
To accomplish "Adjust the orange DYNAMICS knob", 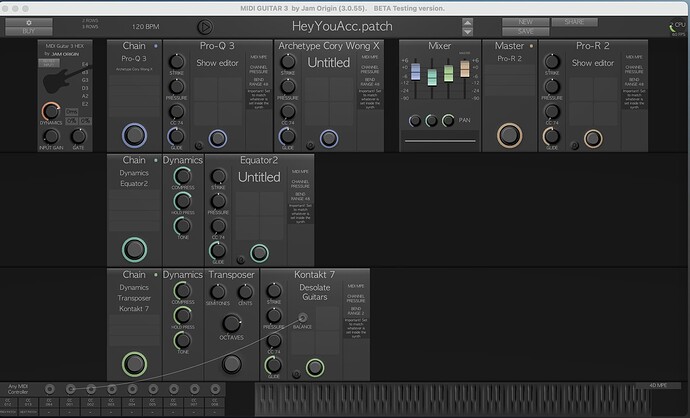I will point(51,111).
